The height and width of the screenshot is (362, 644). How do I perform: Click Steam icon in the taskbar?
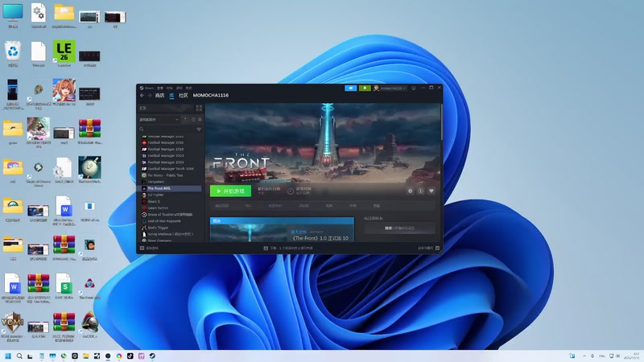[x=152, y=356]
